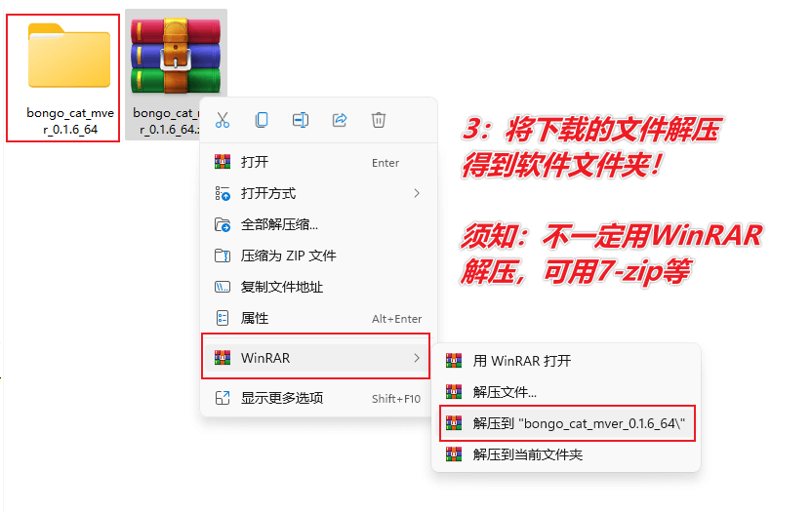Select 解压文件... in WinRAR submenu
Image resolution: width=812 pixels, height=512 pixels.
click(566, 392)
